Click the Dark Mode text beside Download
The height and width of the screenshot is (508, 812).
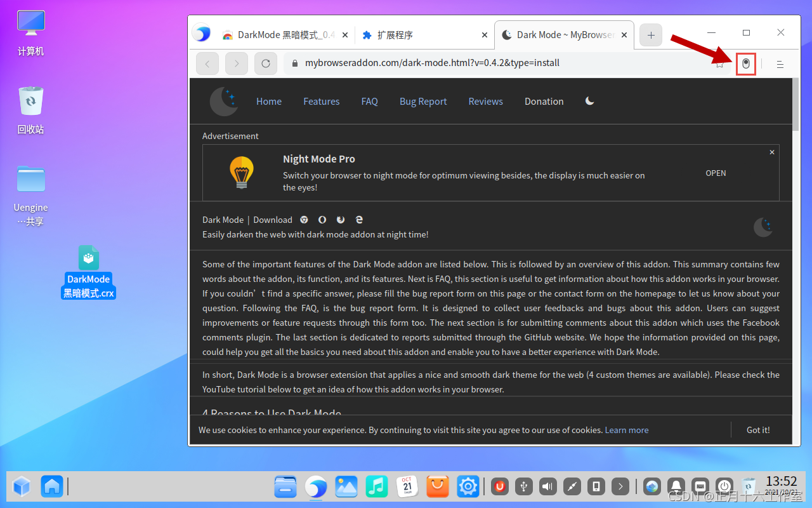[x=223, y=220]
